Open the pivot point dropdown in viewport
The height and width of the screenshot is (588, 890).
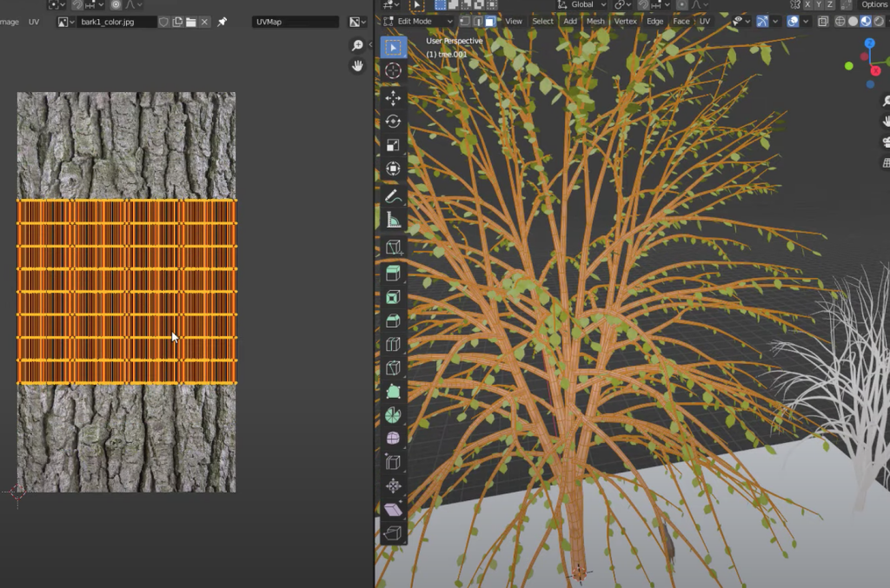click(x=623, y=4)
